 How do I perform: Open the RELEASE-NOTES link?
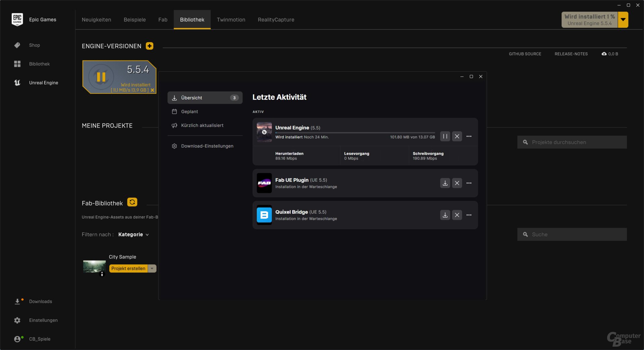571,54
